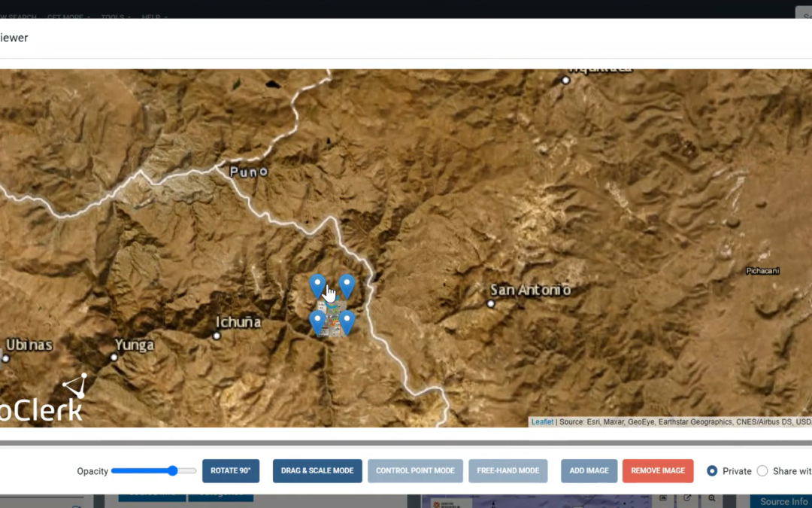Open the TOOLS dropdown menu

point(113,17)
